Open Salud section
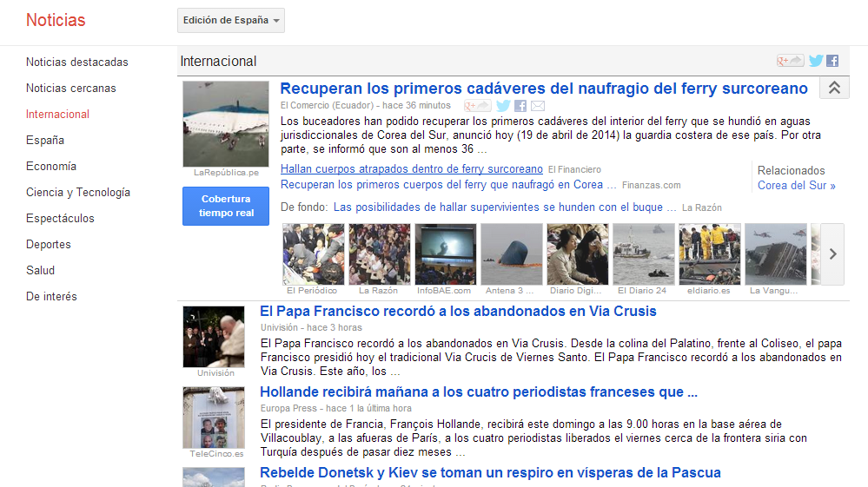Viewport: 868px width, 487px height. coord(41,270)
